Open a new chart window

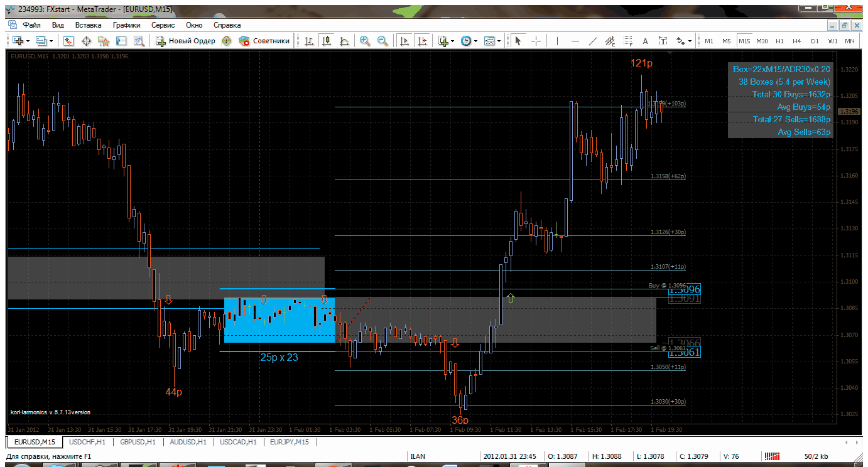point(17,41)
